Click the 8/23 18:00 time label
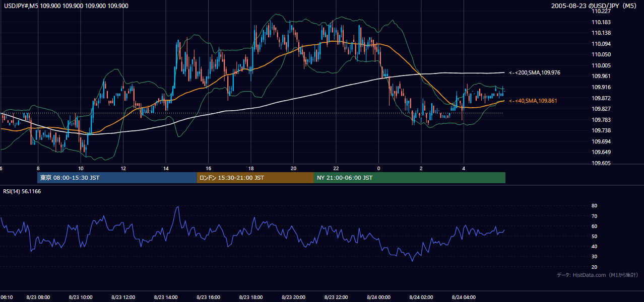 pos(251,297)
